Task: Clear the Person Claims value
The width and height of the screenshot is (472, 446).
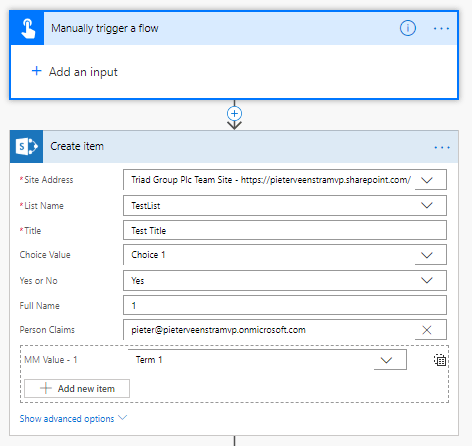Action: click(x=427, y=330)
